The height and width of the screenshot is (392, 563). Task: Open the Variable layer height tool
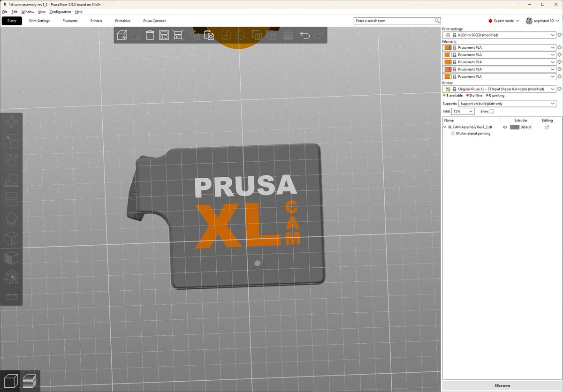288,35
